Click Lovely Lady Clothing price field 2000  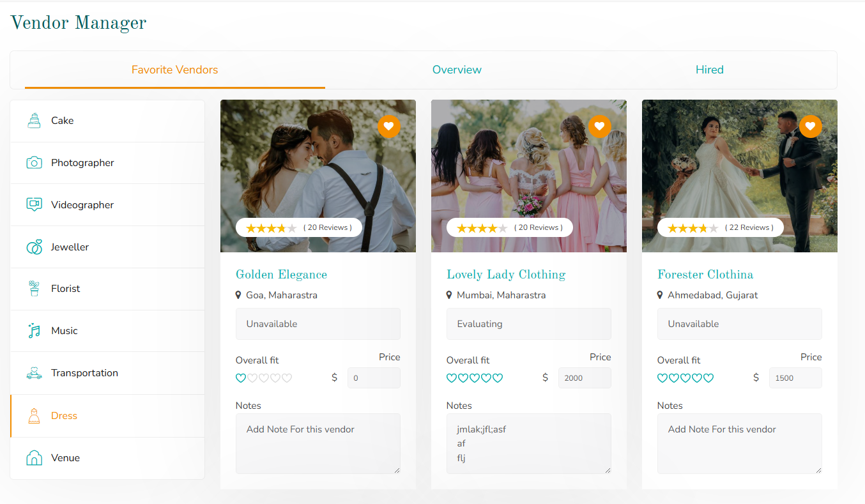(x=585, y=378)
